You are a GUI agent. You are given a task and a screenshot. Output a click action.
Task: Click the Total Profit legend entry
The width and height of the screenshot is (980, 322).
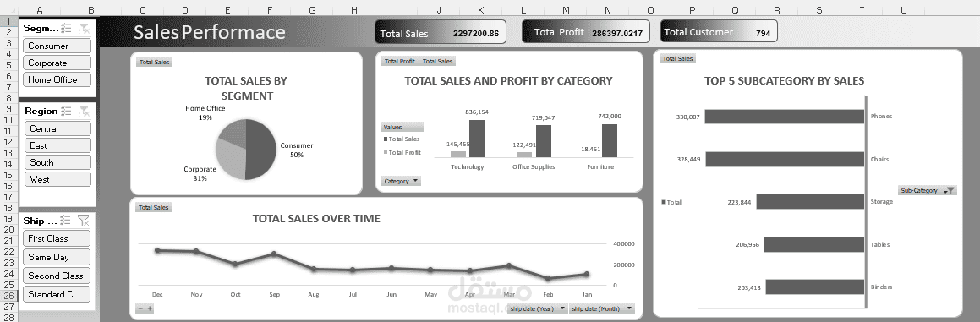click(x=402, y=153)
